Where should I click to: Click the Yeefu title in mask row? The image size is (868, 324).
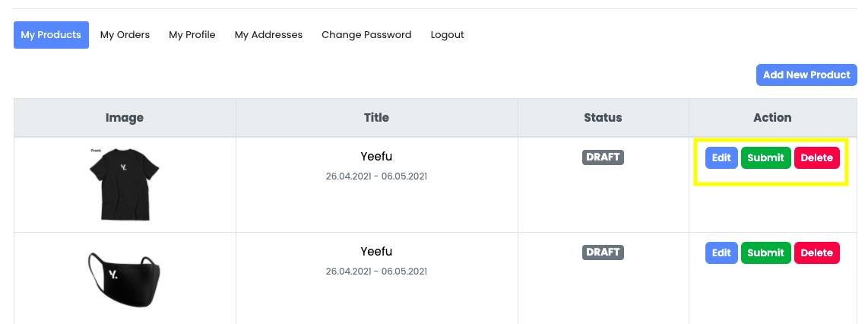pyautogui.click(x=376, y=252)
